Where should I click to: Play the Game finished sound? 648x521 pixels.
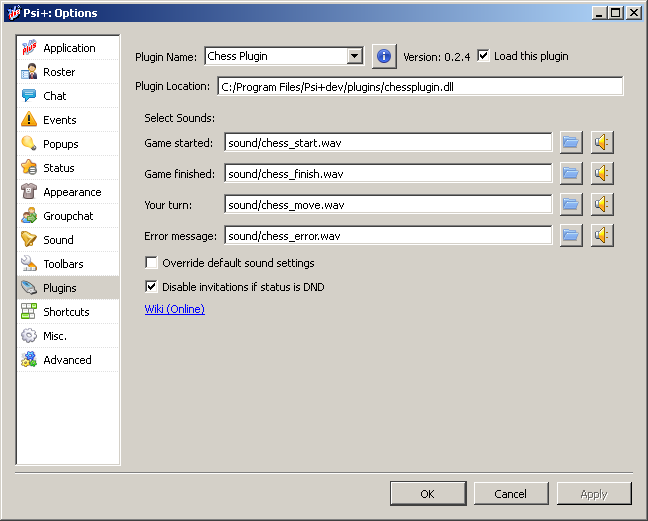point(601,173)
